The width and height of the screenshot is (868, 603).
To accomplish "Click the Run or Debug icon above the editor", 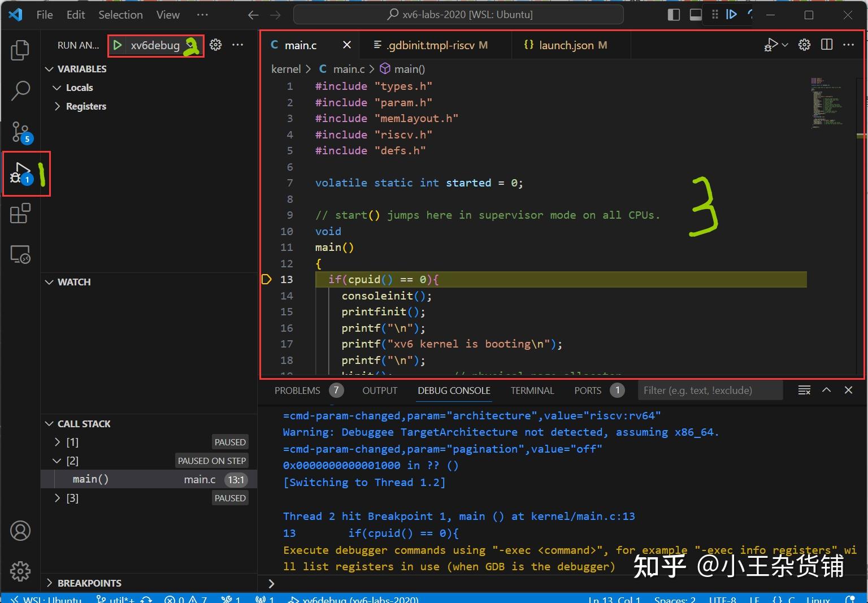I will (x=772, y=45).
